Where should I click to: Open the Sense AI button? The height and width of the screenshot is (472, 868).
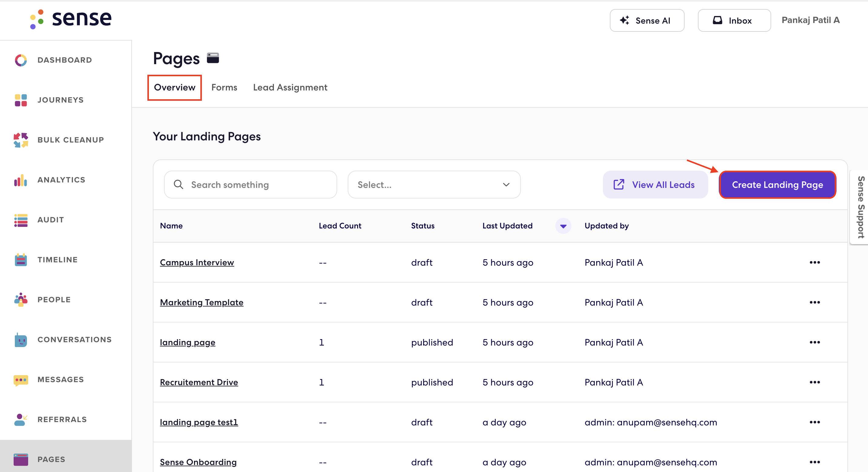click(x=647, y=21)
